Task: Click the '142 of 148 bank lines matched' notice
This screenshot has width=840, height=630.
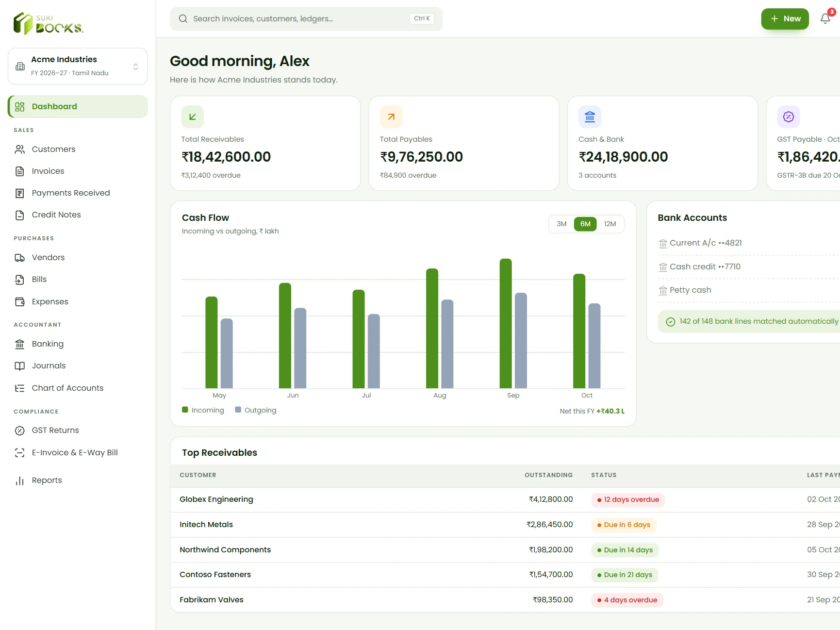Action: click(x=749, y=322)
